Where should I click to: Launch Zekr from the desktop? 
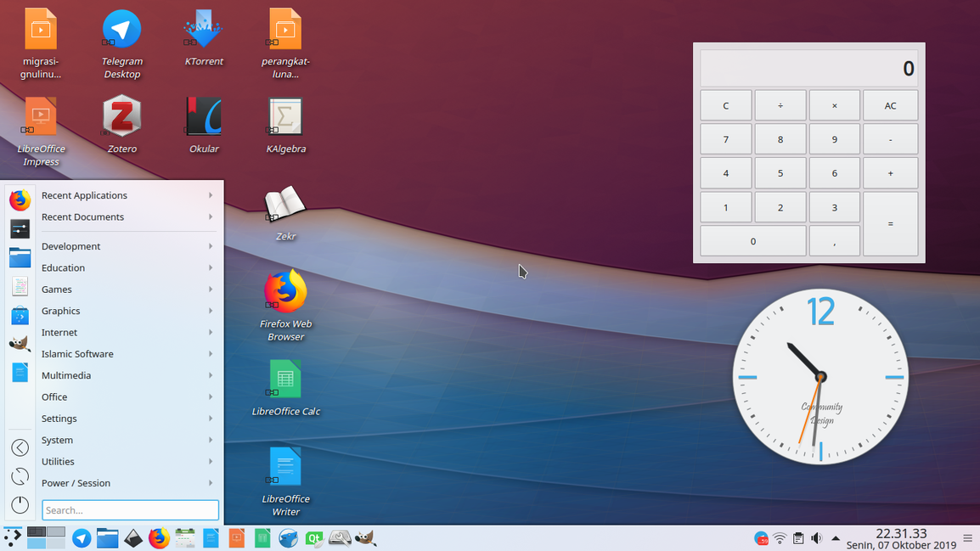click(285, 205)
